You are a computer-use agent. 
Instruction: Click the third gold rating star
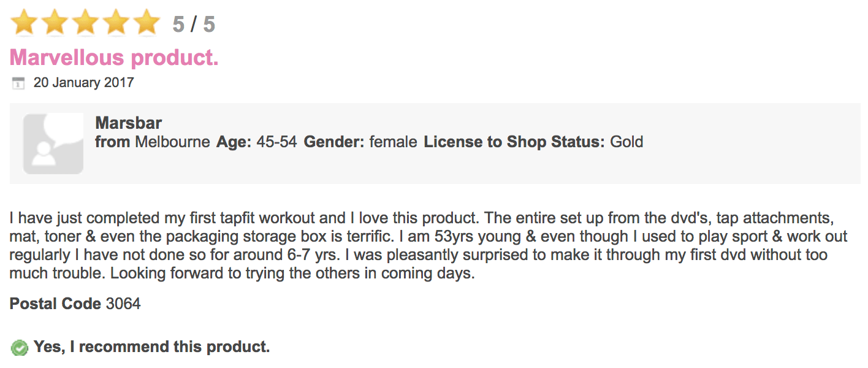pyautogui.click(x=86, y=23)
